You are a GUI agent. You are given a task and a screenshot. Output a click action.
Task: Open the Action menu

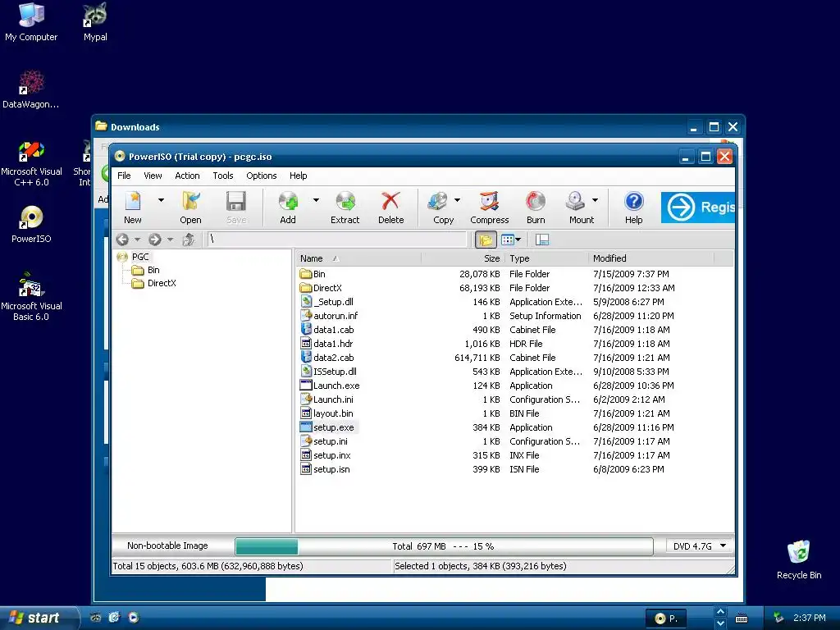(x=187, y=176)
